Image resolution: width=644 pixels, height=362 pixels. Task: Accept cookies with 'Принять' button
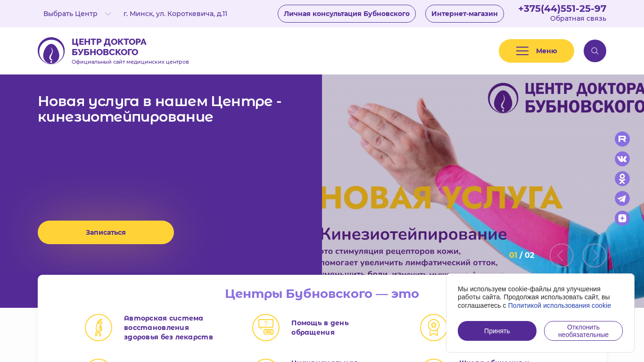pyautogui.click(x=497, y=331)
